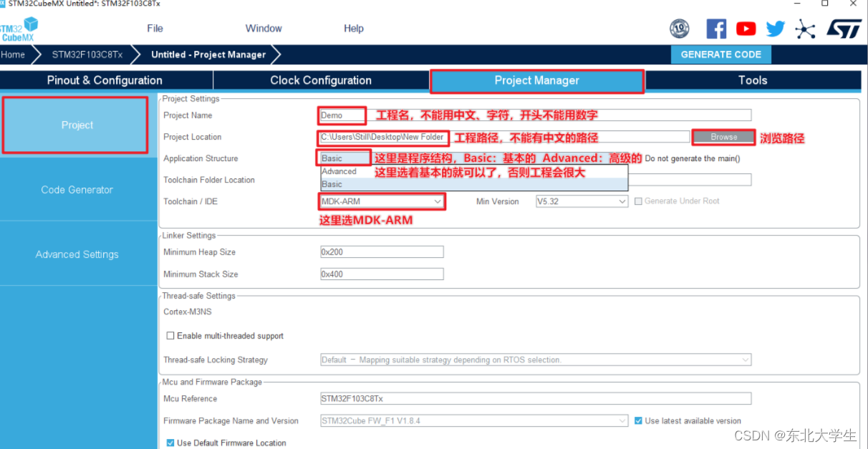Click the GENERATE CODE button
This screenshot has width=868, height=449.
[x=721, y=54]
